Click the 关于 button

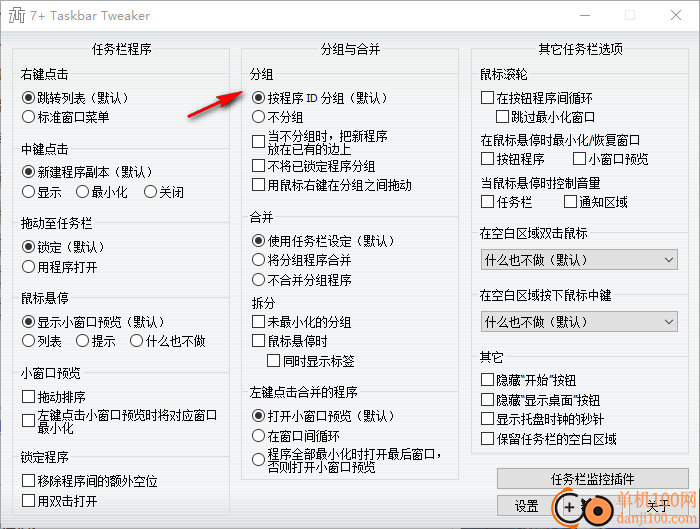point(658,506)
